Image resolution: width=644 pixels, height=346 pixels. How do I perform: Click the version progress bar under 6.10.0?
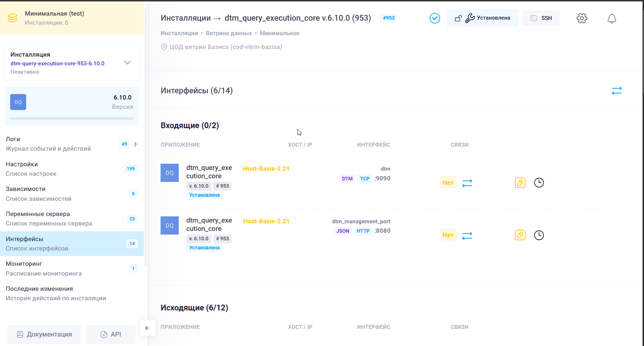(x=72, y=118)
